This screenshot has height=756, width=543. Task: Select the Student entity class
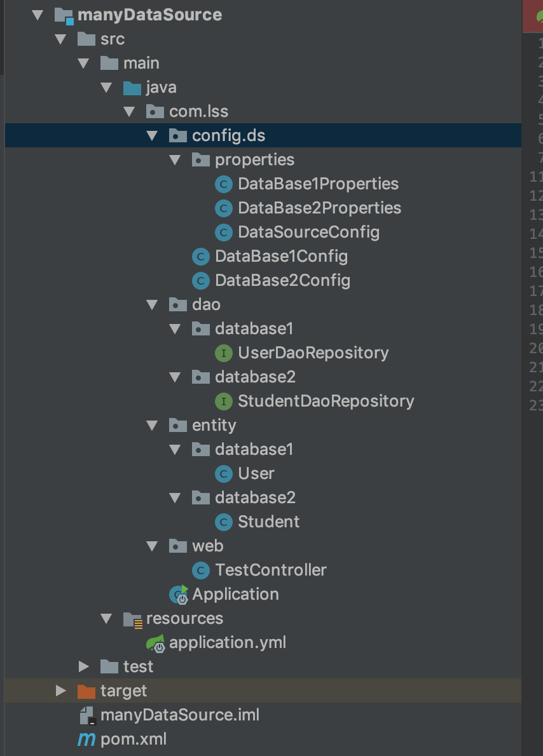point(268,522)
